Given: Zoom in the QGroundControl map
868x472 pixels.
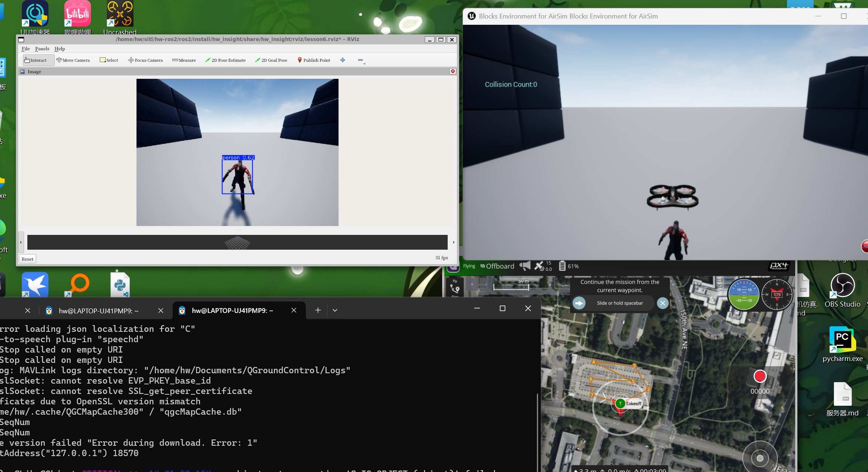Looking at the screenshot, I should (x=472, y=284).
